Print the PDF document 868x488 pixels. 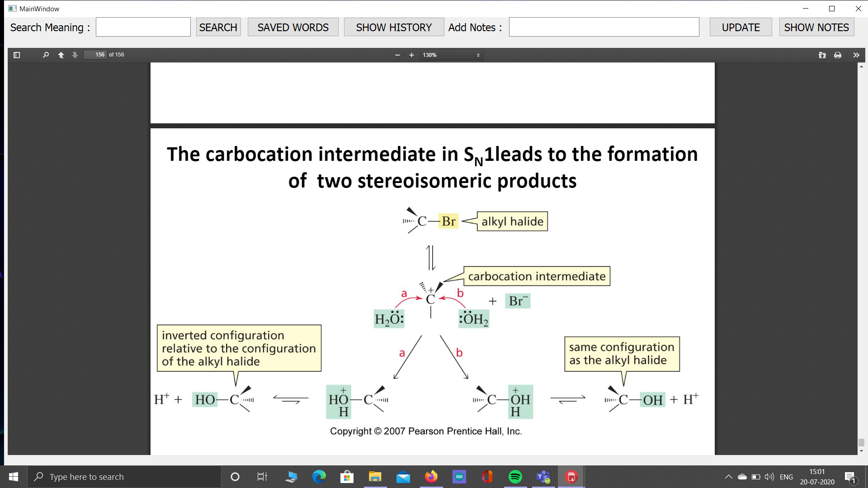pos(838,55)
